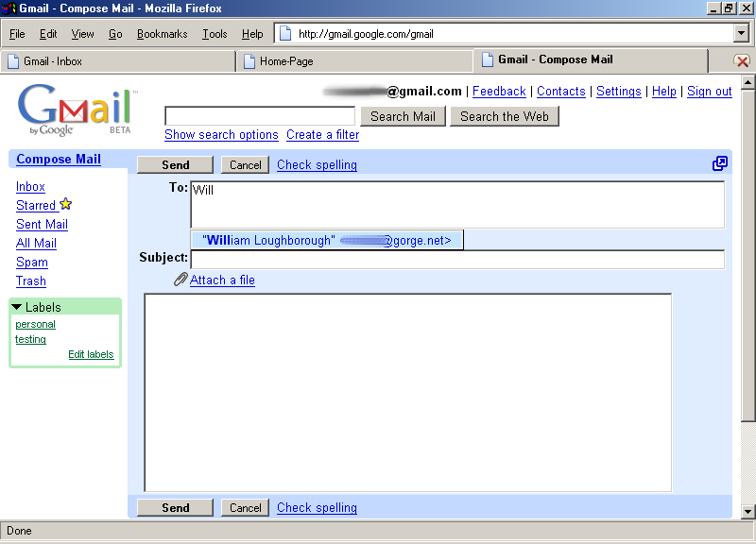Click the page icon in the URL bar

pos(286,34)
